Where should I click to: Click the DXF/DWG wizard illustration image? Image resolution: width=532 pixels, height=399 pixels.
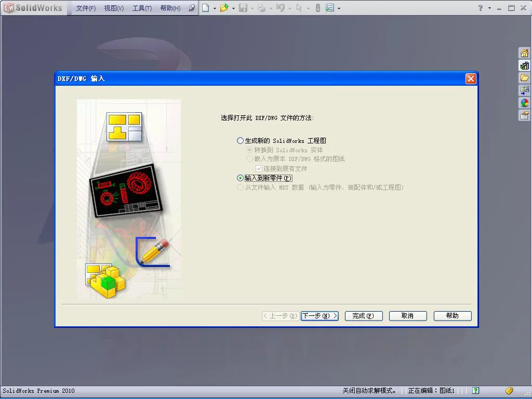129,199
